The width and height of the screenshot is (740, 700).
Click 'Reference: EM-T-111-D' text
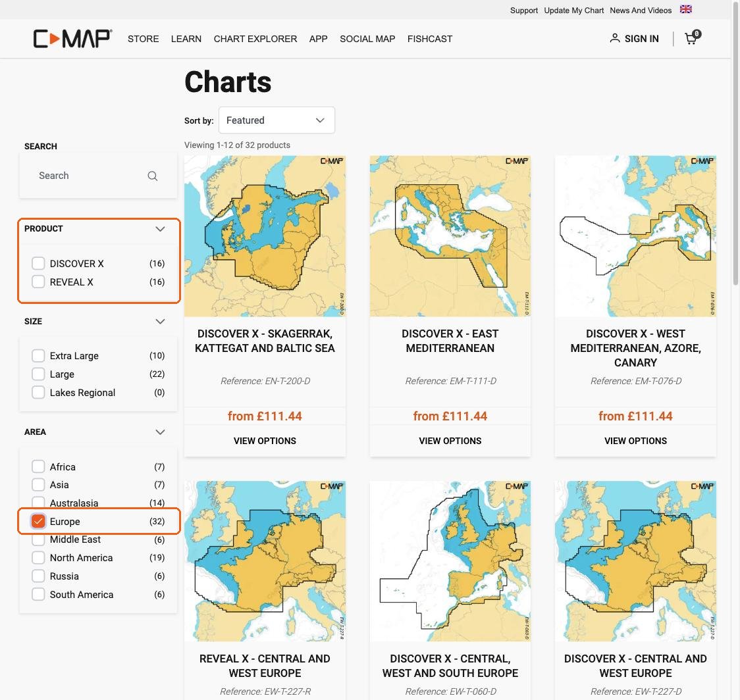(451, 381)
